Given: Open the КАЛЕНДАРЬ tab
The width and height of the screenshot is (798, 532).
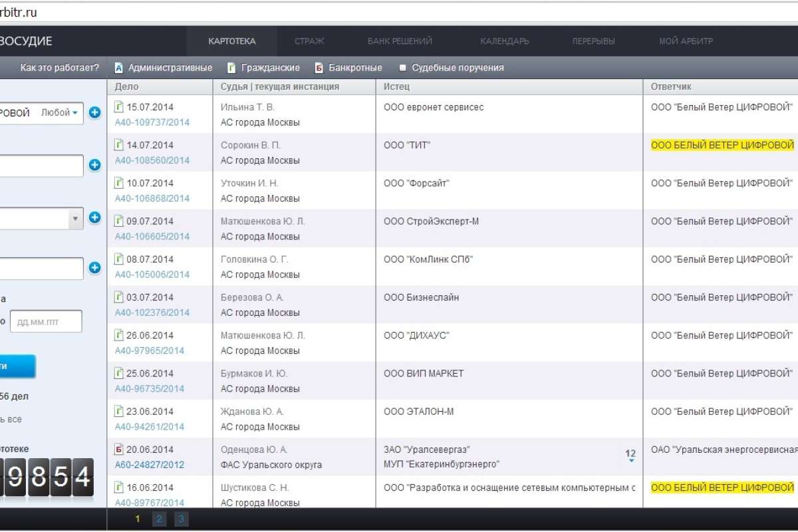Looking at the screenshot, I should [505, 41].
